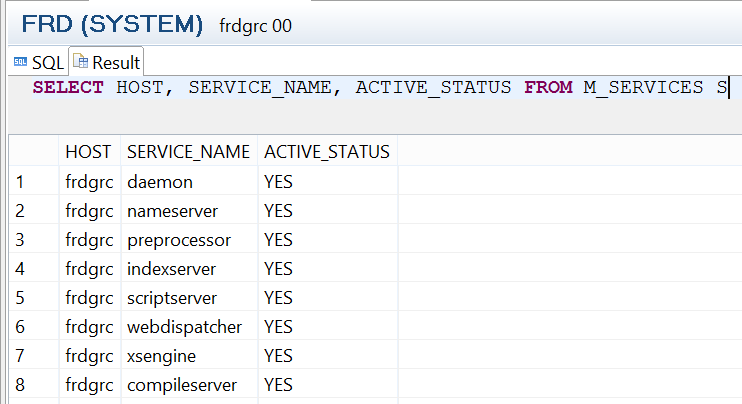The height and width of the screenshot is (404, 742).
Task: Click the FRD (SYSTEM) editor title
Action: pos(112,24)
